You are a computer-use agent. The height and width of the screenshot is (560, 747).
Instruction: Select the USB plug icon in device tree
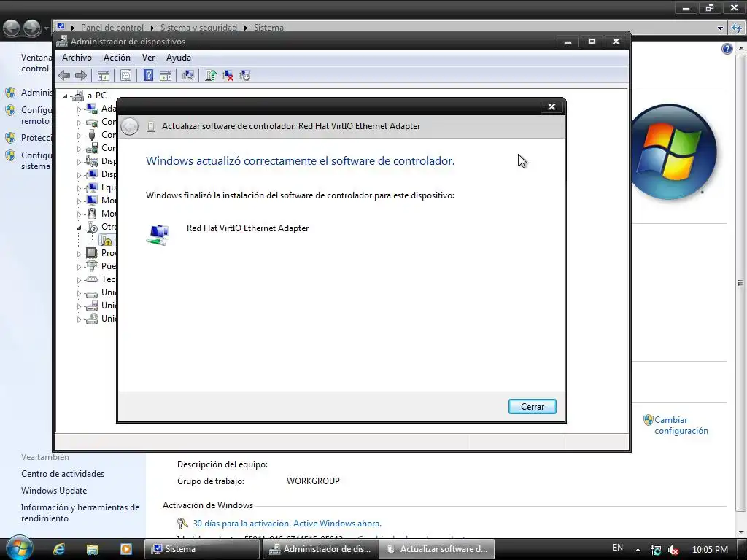coord(91,135)
